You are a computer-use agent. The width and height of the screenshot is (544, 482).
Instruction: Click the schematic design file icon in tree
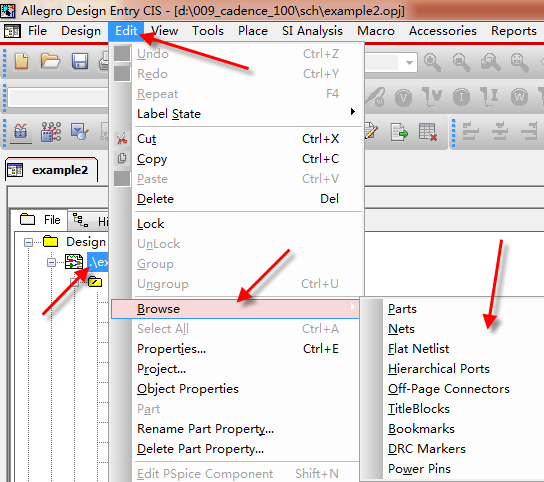(x=74, y=262)
